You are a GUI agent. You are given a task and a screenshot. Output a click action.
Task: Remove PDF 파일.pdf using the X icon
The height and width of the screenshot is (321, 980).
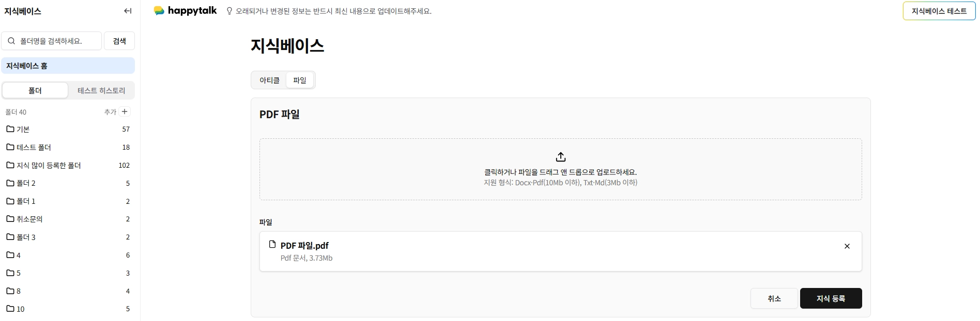click(847, 246)
